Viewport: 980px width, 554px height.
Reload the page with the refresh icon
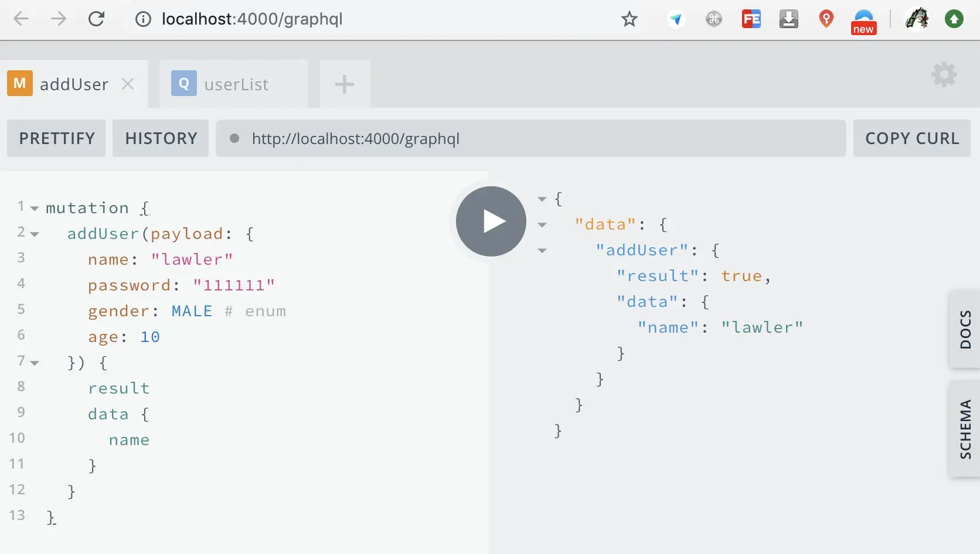click(x=96, y=19)
